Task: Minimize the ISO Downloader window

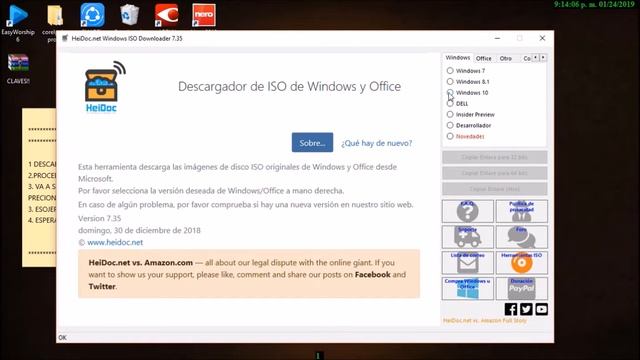Action: (x=497, y=38)
